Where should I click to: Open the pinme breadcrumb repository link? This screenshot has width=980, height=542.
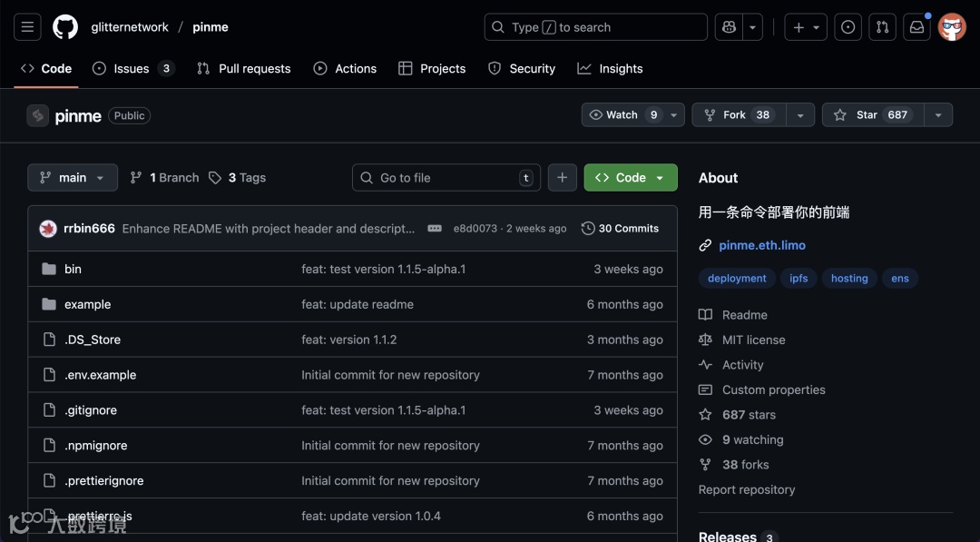[x=210, y=27]
